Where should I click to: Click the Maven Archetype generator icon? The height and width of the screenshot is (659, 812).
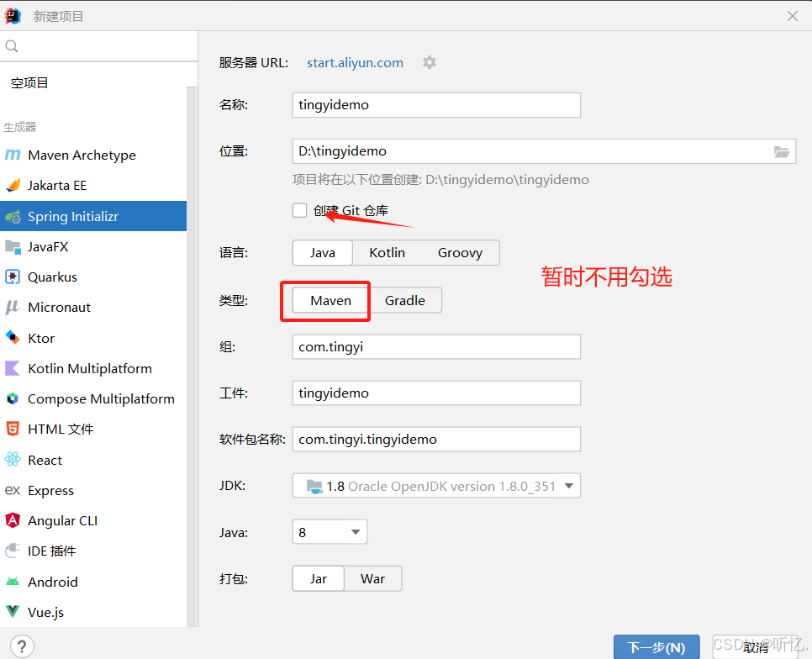[x=13, y=155]
